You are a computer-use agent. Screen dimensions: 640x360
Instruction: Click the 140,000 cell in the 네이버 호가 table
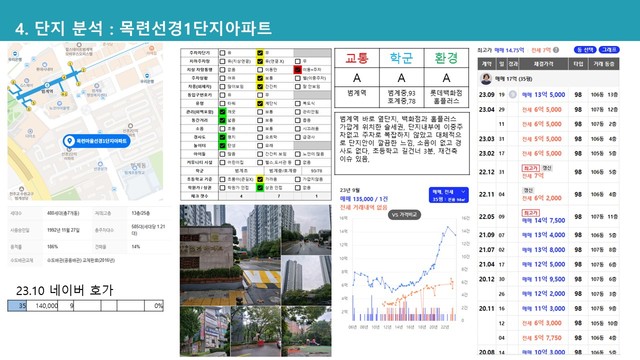(42, 306)
